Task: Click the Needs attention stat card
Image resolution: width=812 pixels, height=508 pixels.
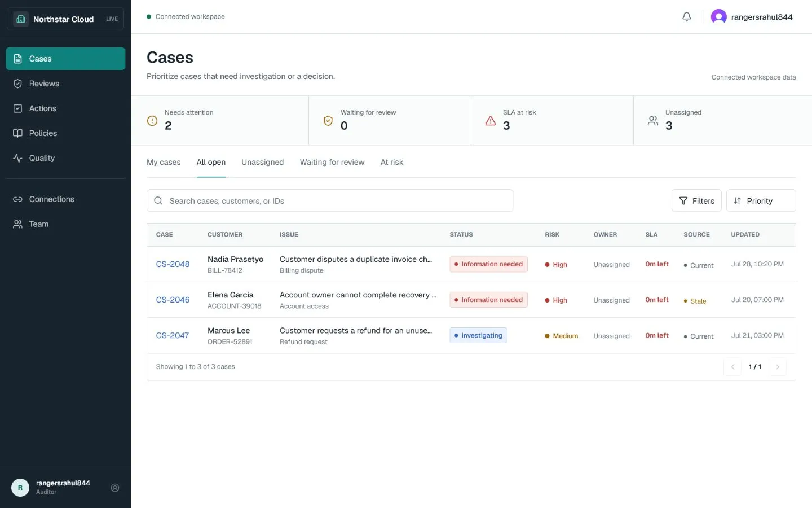Action: pyautogui.click(x=220, y=121)
